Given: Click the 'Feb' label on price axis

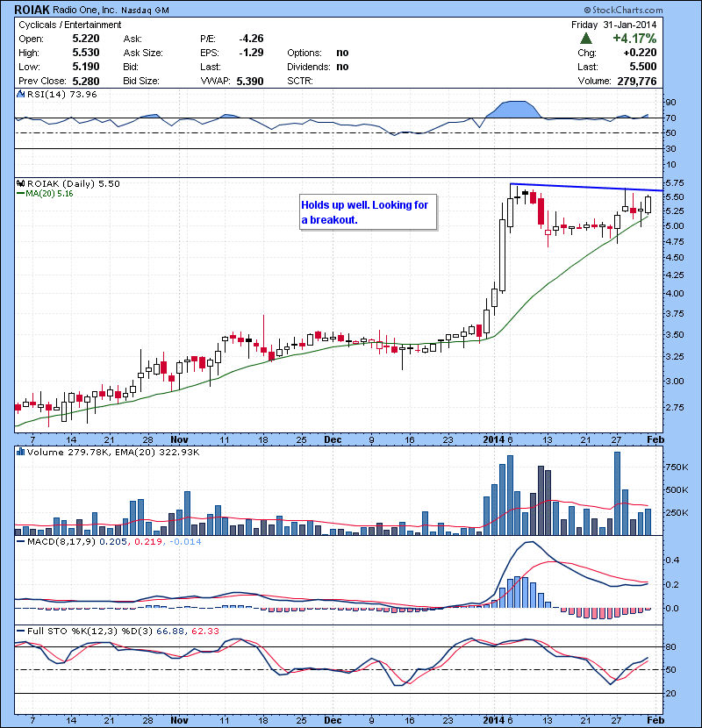Looking at the screenshot, I should pyautogui.click(x=655, y=439).
